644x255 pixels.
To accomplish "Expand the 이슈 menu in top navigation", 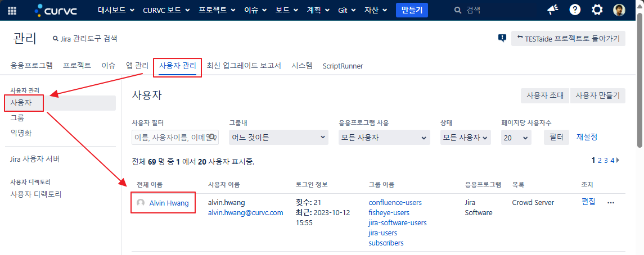I will click(x=255, y=10).
